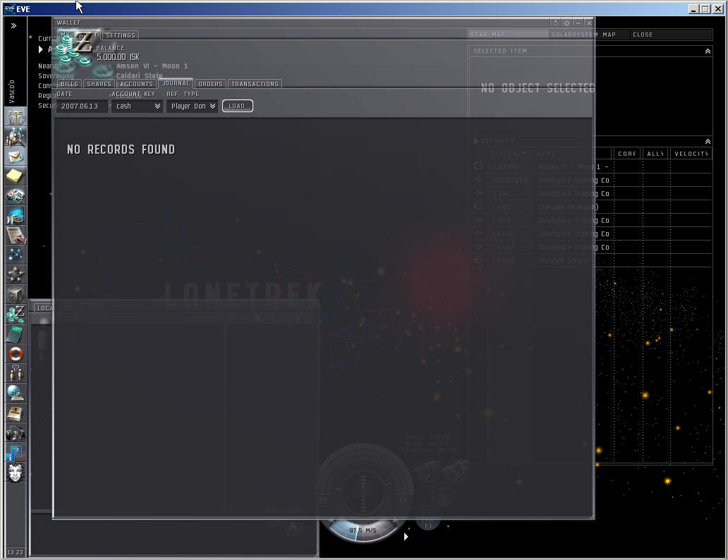Open the green Calculator icon
This screenshot has height=560, width=728.
pyautogui.click(x=16, y=334)
